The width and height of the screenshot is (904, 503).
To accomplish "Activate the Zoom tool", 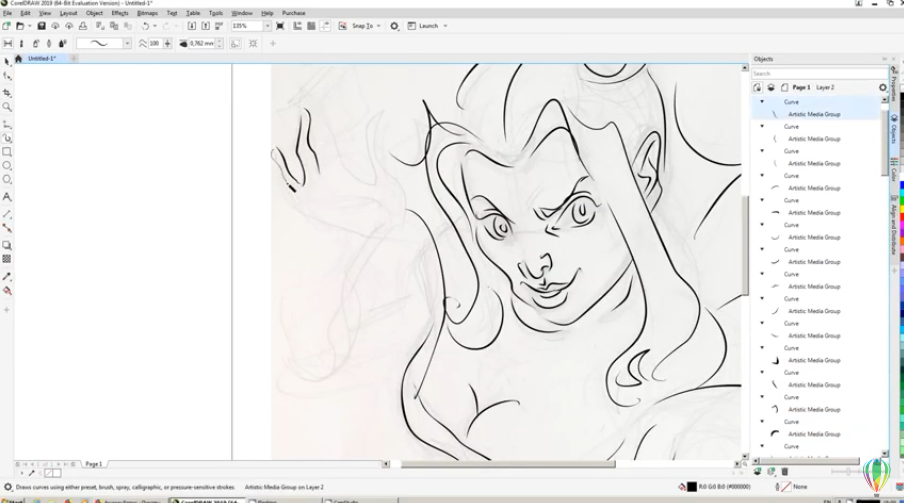I will (x=7, y=106).
